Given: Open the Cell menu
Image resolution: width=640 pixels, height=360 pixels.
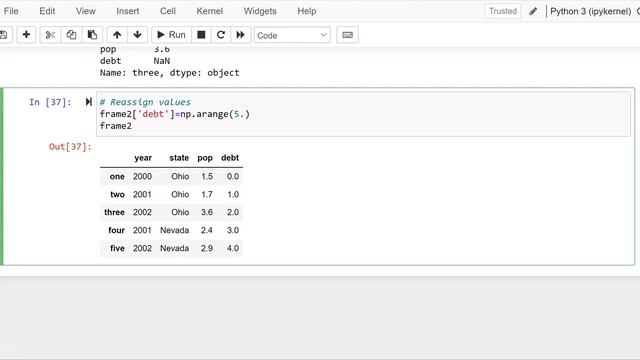Looking at the screenshot, I should (167, 11).
